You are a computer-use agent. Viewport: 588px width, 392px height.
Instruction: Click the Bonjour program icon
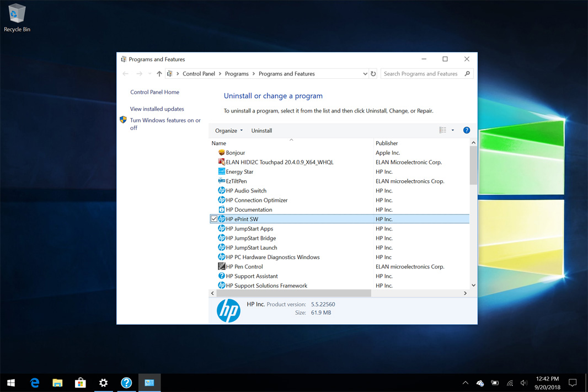tap(221, 153)
